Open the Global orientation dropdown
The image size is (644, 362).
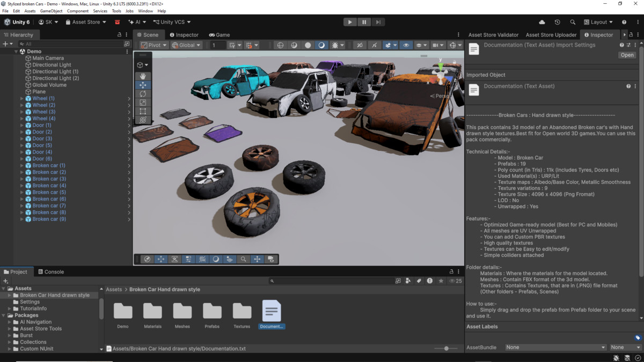(x=186, y=45)
